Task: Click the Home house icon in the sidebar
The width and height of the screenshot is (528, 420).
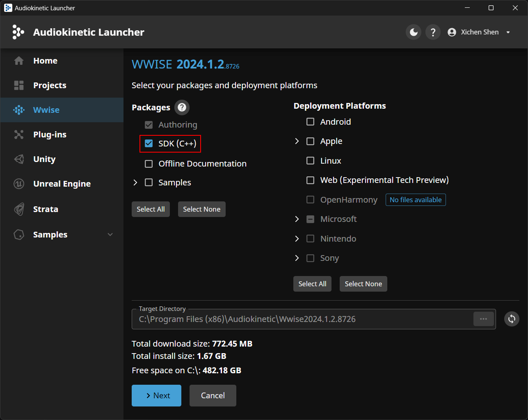Action: click(x=19, y=61)
